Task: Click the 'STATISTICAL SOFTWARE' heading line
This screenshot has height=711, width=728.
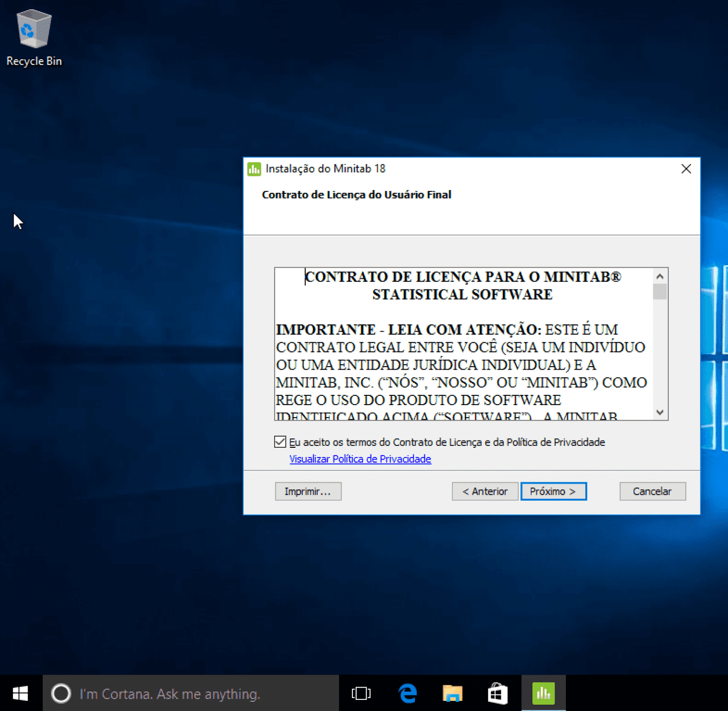Action: coord(463,294)
